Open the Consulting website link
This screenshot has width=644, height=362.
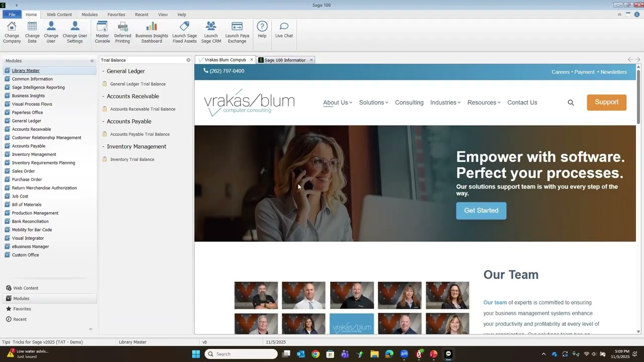pyautogui.click(x=409, y=103)
